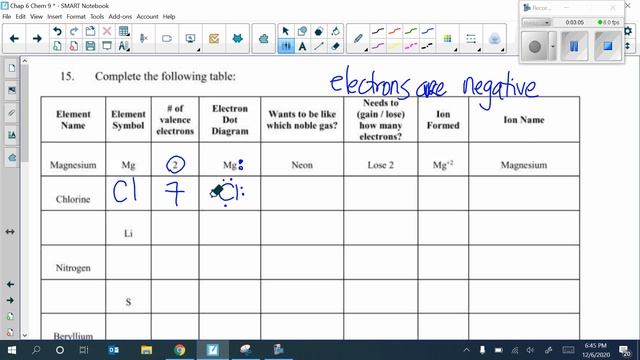Open the recorder quality dropdown
This screenshot has width=640, height=360.
[x=536, y=22]
